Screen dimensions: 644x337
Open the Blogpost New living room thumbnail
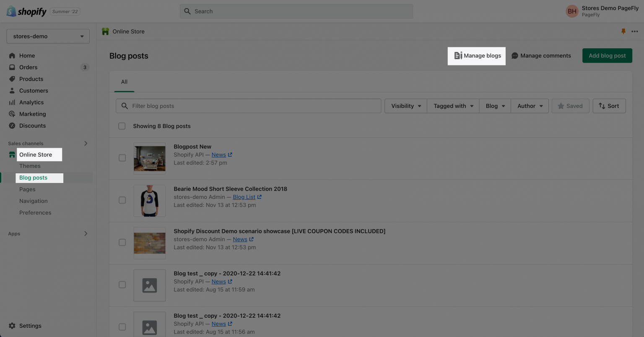(x=150, y=158)
